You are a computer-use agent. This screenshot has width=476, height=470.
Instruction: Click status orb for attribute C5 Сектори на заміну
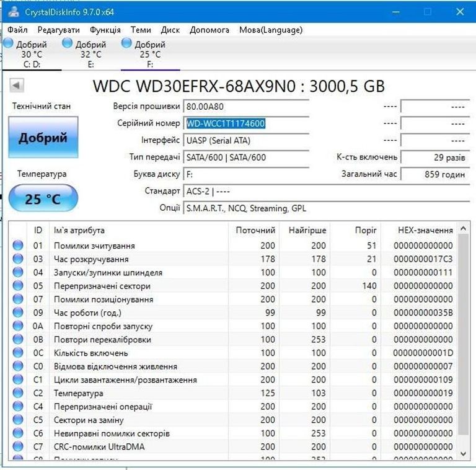coord(18,420)
